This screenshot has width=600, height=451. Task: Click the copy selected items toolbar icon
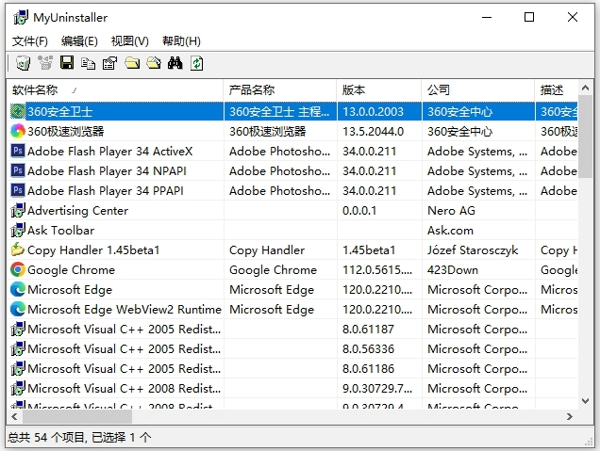[x=89, y=64]
